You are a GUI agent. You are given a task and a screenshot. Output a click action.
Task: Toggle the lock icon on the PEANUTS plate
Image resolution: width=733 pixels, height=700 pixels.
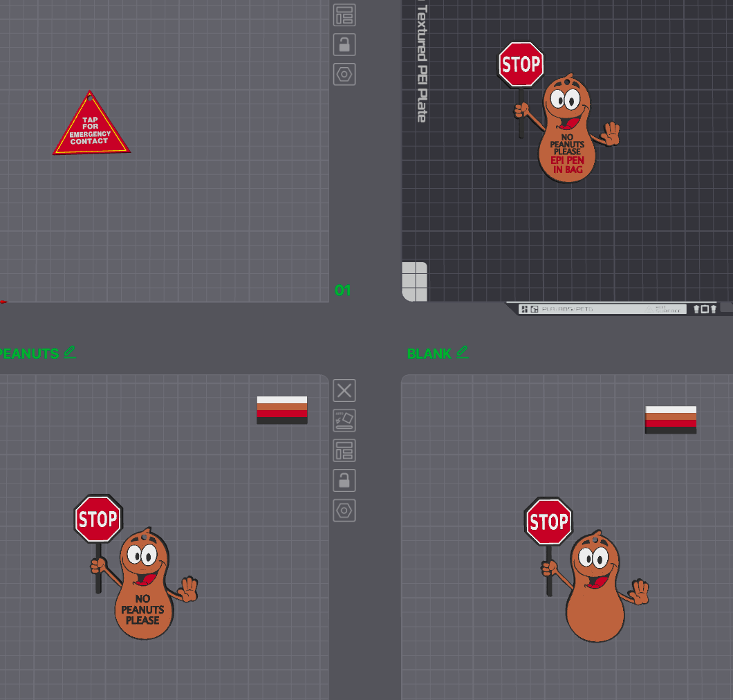[x=344, y=481]
